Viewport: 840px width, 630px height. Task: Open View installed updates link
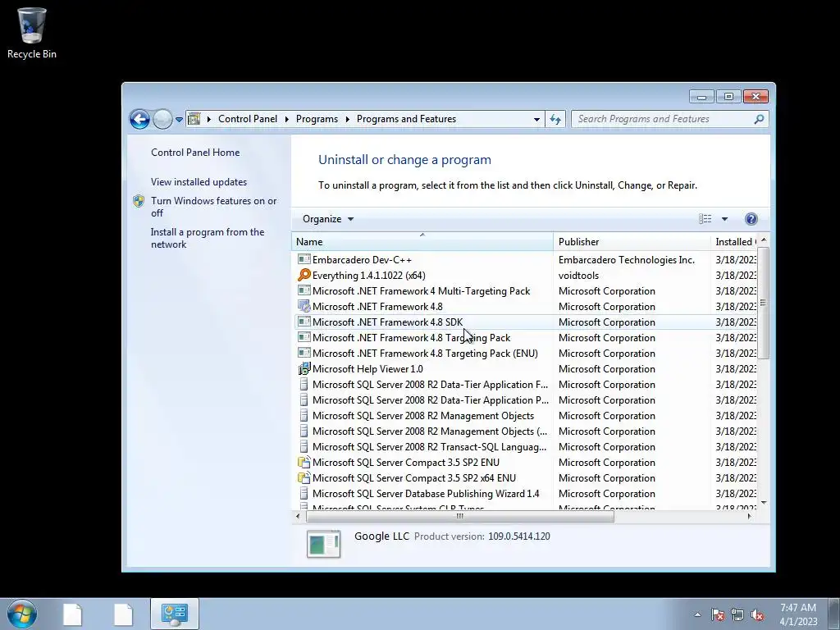[x=199, y=182]
